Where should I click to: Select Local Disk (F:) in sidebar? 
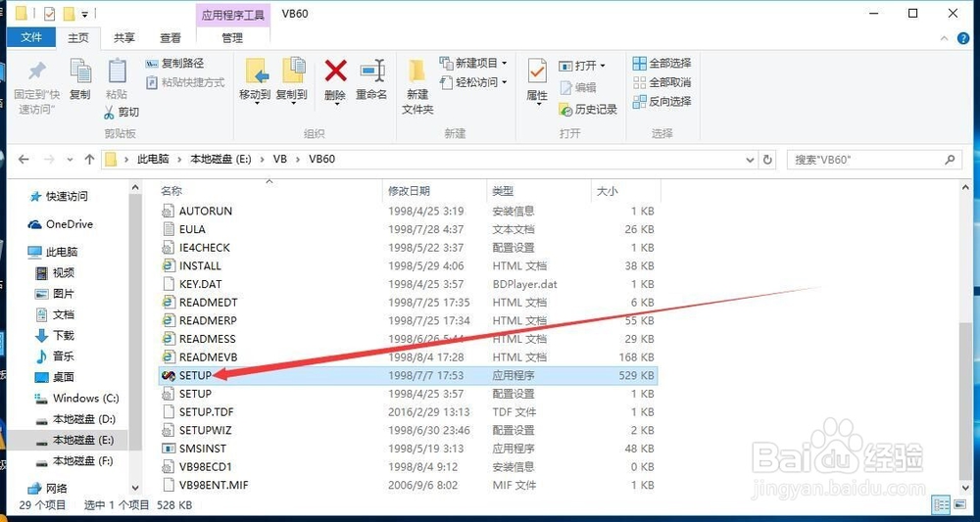coord(73,461)
